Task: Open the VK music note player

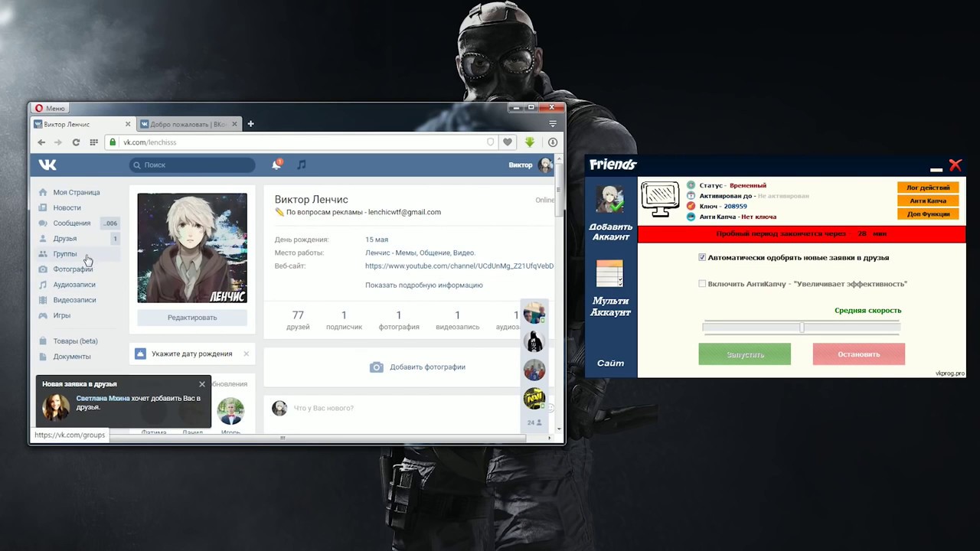Action: coord(302,165)
